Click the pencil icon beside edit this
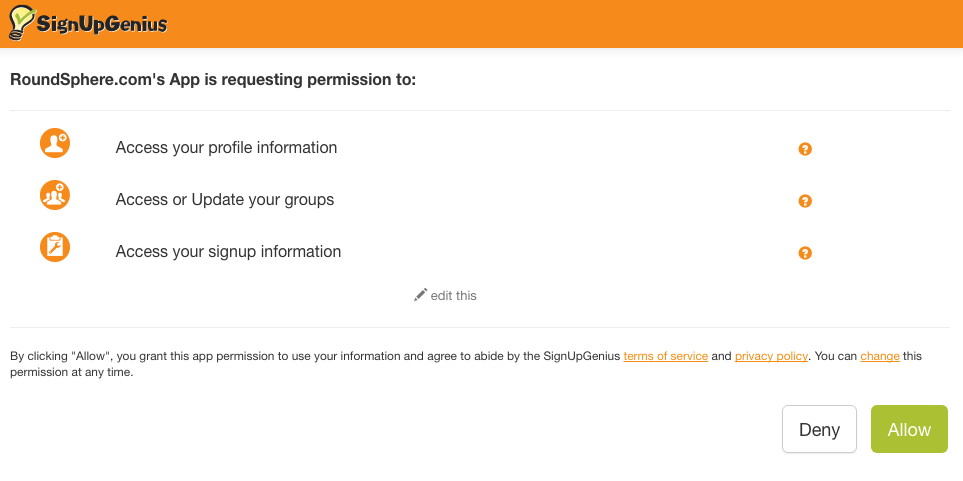963x481 pixels. [x=420, y=295]
